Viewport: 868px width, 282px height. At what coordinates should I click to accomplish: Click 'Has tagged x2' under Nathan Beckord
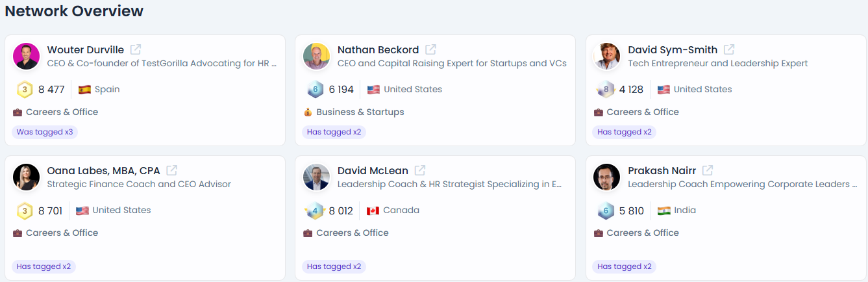pos(334,132)
